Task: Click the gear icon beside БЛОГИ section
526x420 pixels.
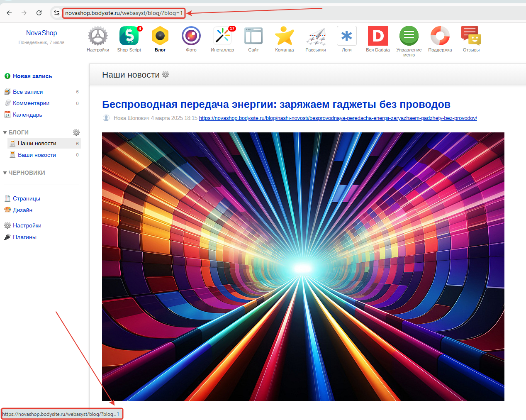Action: pyautogui.click(x=76, y=132)
